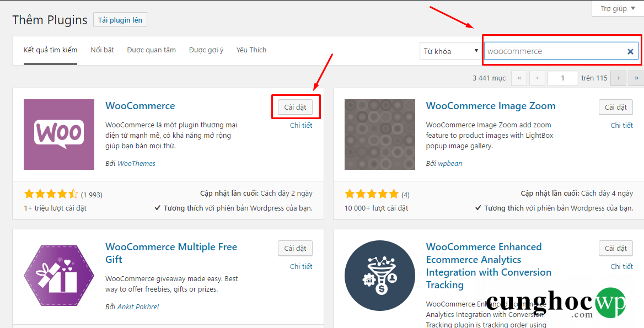Click the current page number field

(563, 78)
